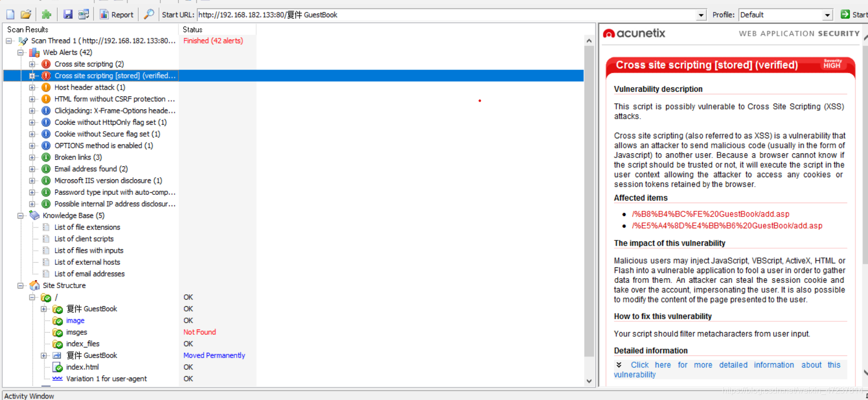
Task: Click the green puzzle piece icon
Action: pyautogui.click(x=47, y=15)
